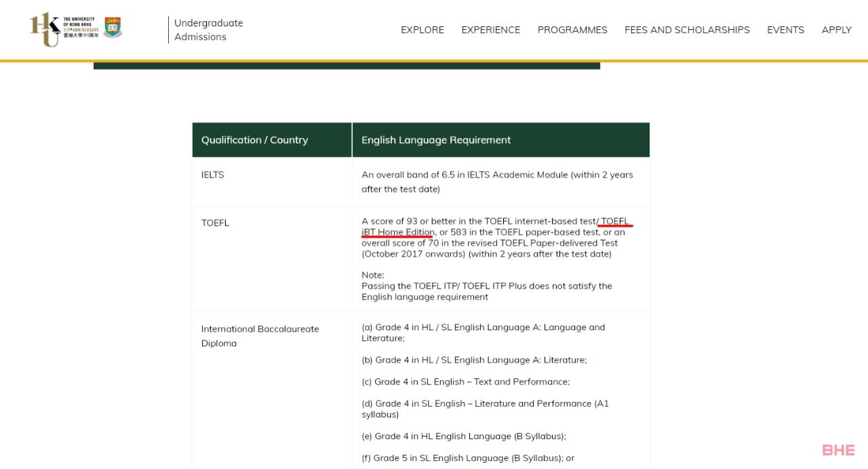Click the HKU logo in header
Image resolution: width=868 pixels, height=469 pixels.
tap(76, 29)
